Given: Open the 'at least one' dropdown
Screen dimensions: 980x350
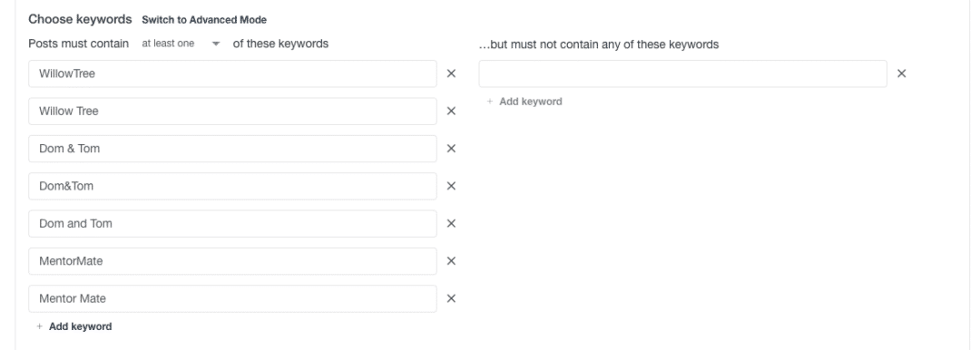Looking at the screenshot, I should coord(181,44).
